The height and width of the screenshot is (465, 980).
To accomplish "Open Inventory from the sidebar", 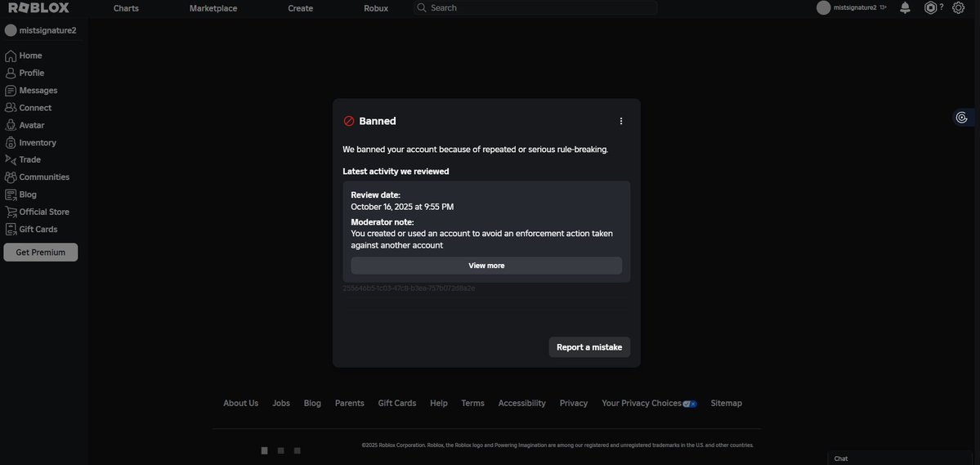I will point(30,142).
